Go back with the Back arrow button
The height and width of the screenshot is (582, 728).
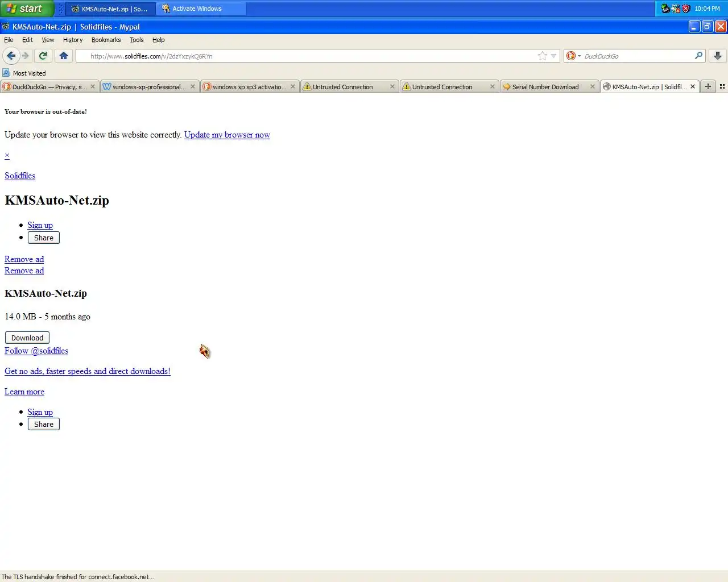pyautogui.click(x=11, y=56)
